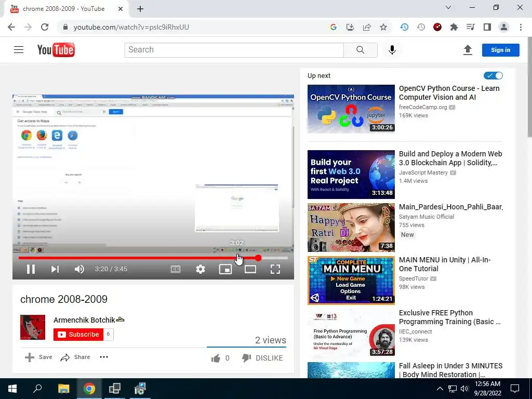This screenshot has height=399, width=532.
Task: Go forward in browser history
Action: point(28,27)
